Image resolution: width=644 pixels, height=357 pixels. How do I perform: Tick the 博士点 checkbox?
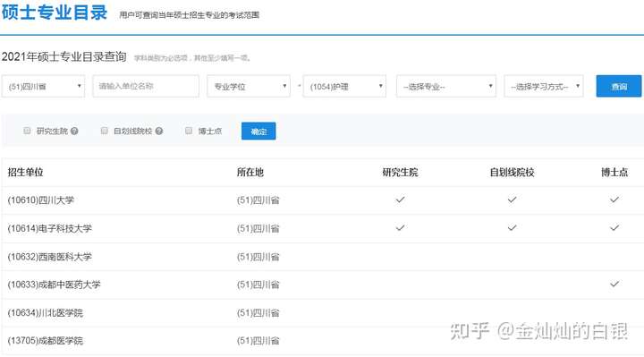[189, 131]
